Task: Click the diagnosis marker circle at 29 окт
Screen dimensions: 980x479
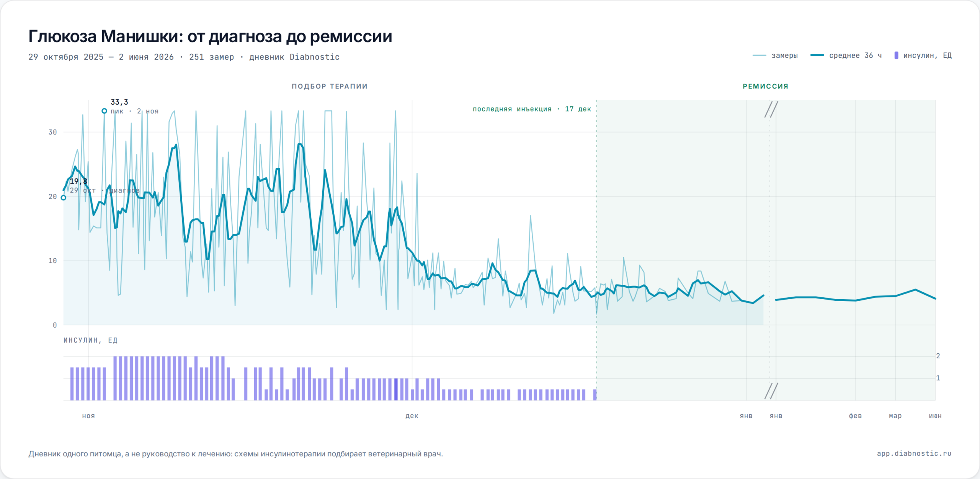Action: (64, 198)
